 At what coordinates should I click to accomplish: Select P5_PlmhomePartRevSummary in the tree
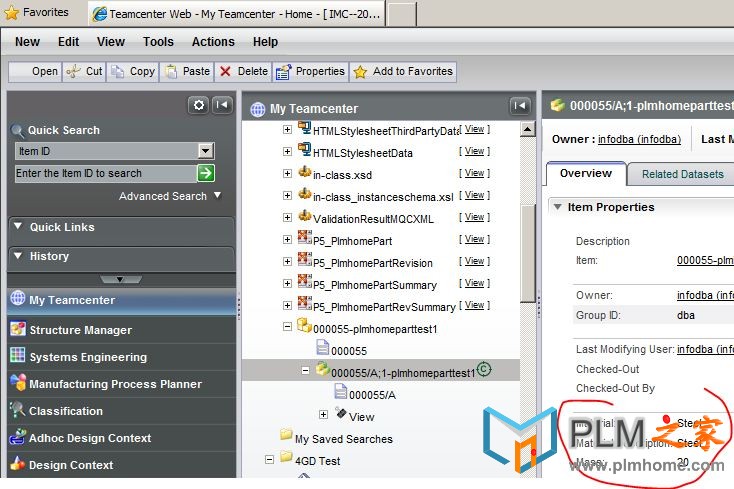click(384, 307)
